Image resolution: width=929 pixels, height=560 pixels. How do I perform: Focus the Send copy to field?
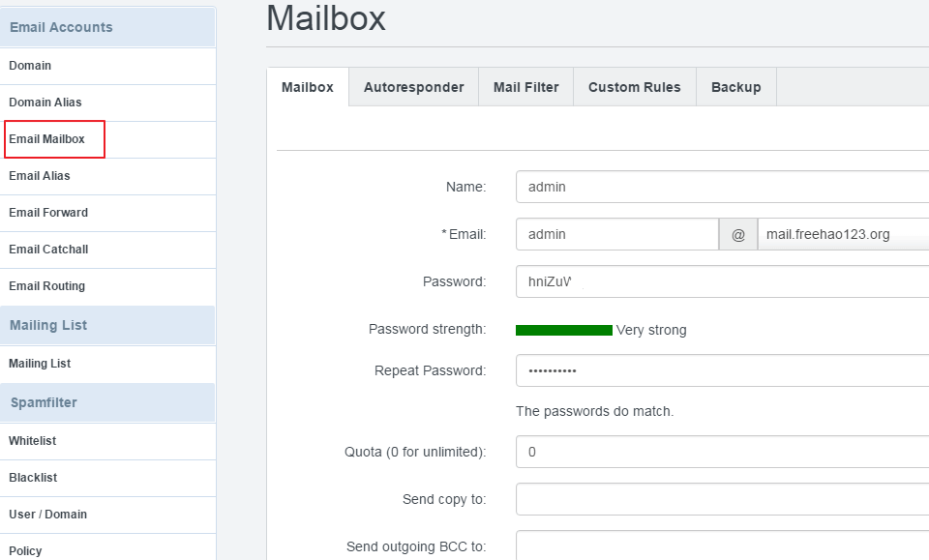[722, 499]
